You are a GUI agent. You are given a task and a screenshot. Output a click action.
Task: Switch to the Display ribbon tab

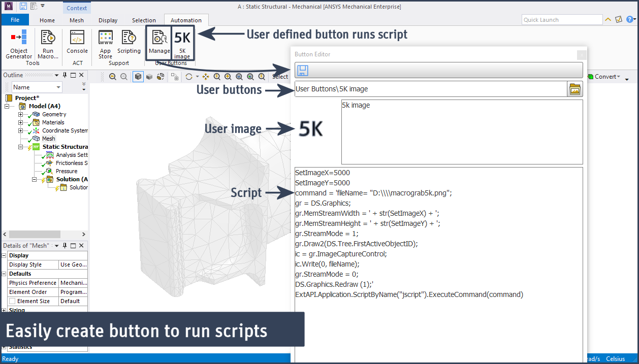[x=108, y=20]
